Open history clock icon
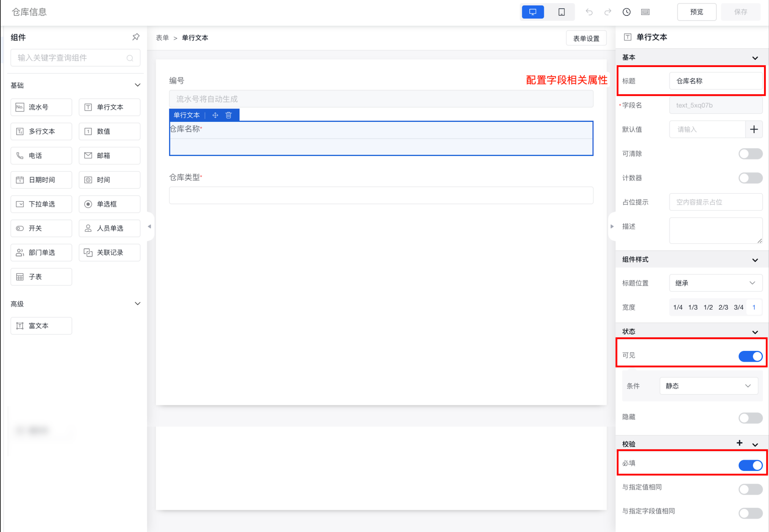Image resolution: width=769 pixels, height=532 pixels. point(626,12)
